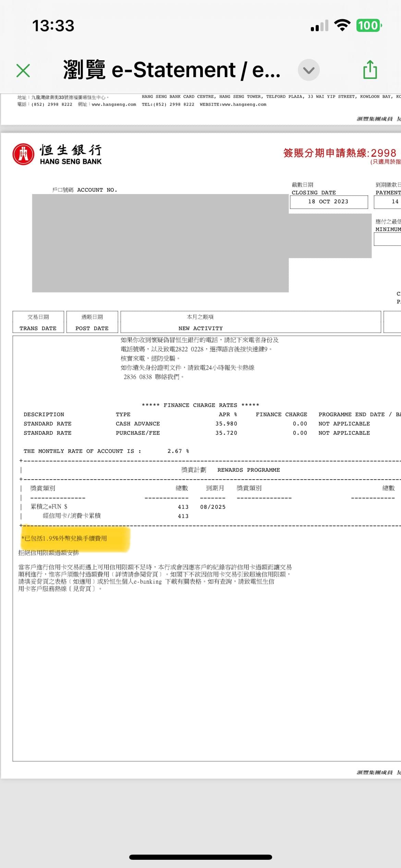The width and height of the screenshot is (401, 868).
Task: Tap the red 簽賬分期申請熱線 hotline text
Action: [x=340, y=153]
